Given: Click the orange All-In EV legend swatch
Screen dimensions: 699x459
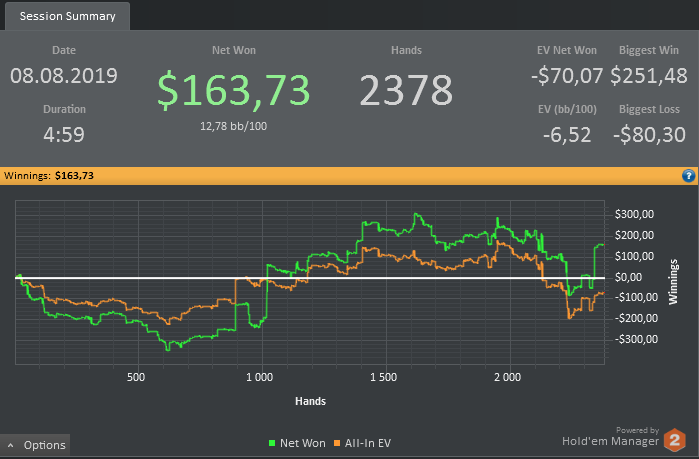Looking at the screenshot, I should coord(337,443).
